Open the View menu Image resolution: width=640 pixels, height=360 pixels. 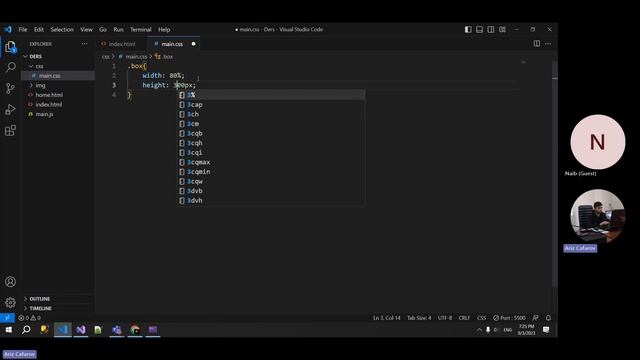86,29
